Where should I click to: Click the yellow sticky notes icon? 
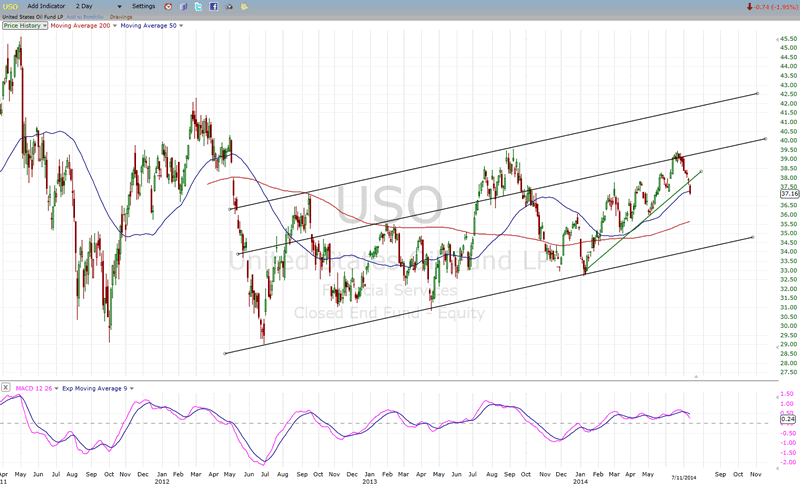(244, 7)
